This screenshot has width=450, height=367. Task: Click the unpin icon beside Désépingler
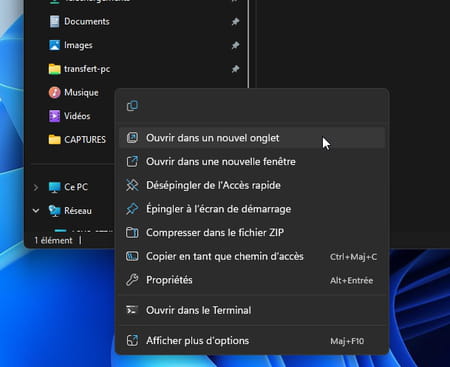[x=132, y=185]
